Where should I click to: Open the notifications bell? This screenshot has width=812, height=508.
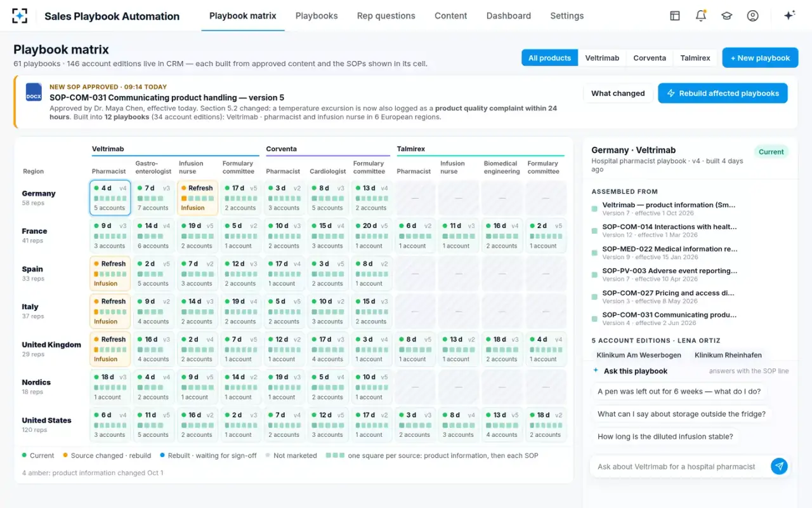[701, 16]
